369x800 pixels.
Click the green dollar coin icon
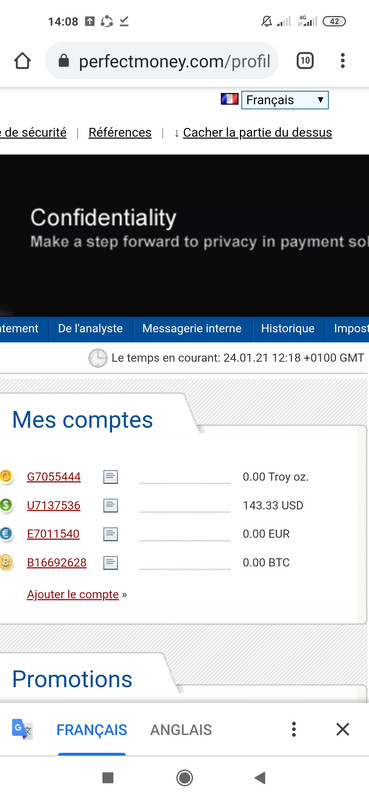point(6,506)
